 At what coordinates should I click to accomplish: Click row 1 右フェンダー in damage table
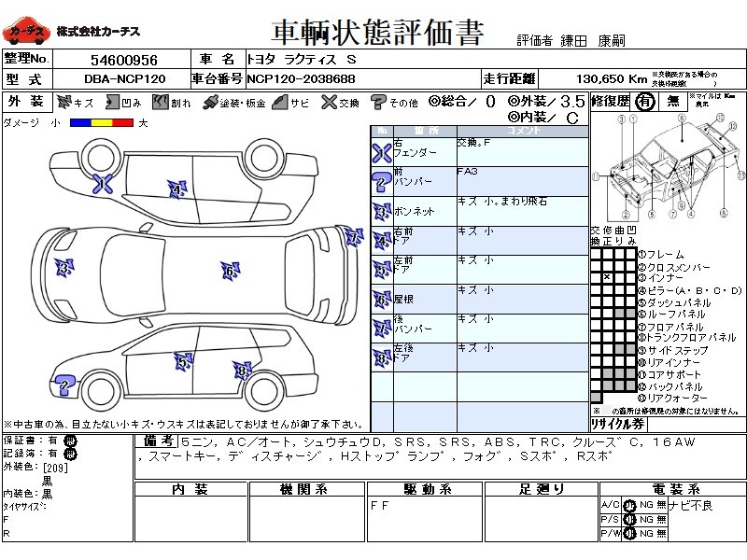click(480, 152)
